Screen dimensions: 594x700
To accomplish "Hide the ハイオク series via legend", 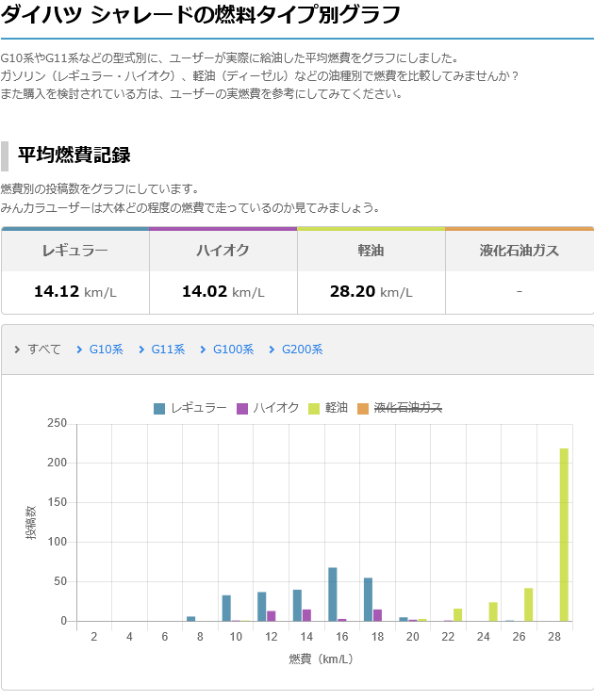I will coord(275,408).
